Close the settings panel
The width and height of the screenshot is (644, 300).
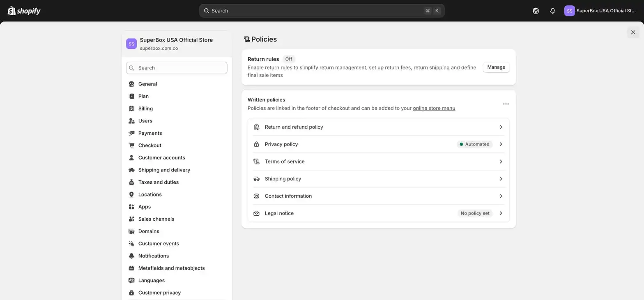click(x=633, y=32)
